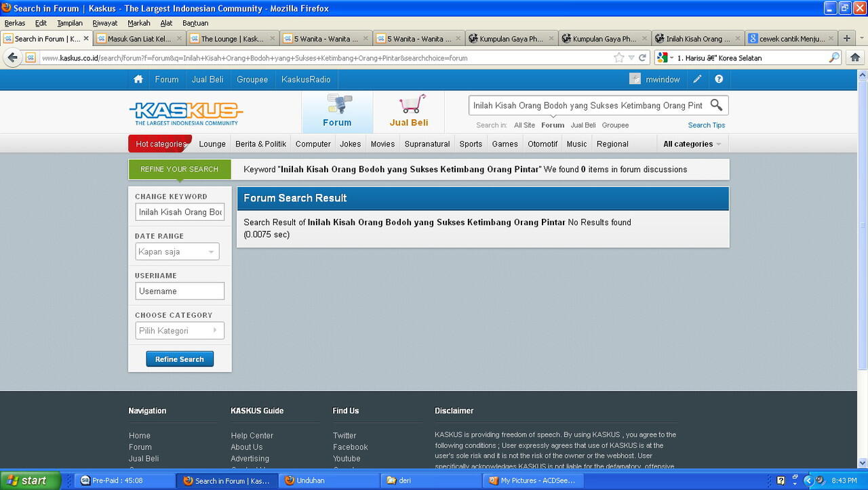868x490 pixels.
Task: Click the Firefox back arrow button
Action: pyautogui.click(x=12, y=58)
